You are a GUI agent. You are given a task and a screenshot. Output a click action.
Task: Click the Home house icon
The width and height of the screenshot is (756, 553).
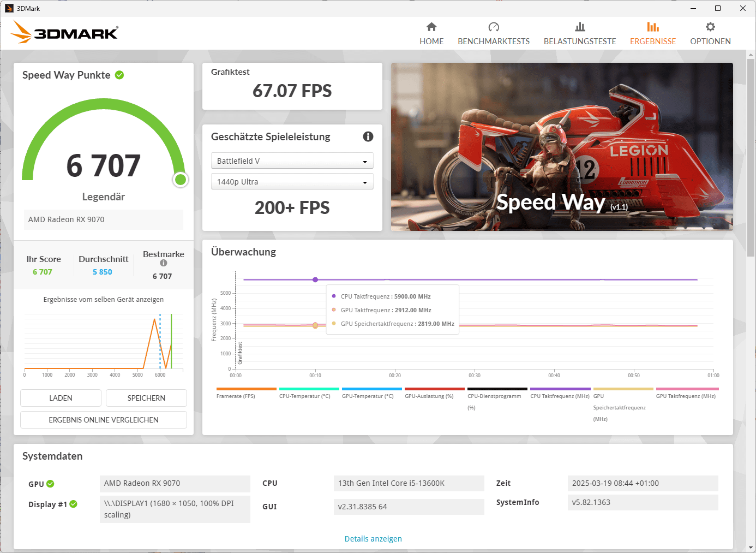(x=431, y=27)
